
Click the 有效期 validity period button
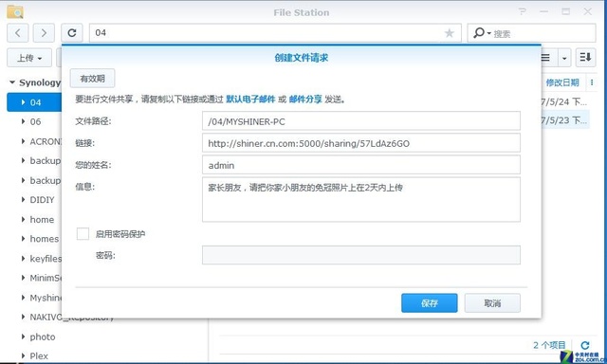(x=93, y=79)
